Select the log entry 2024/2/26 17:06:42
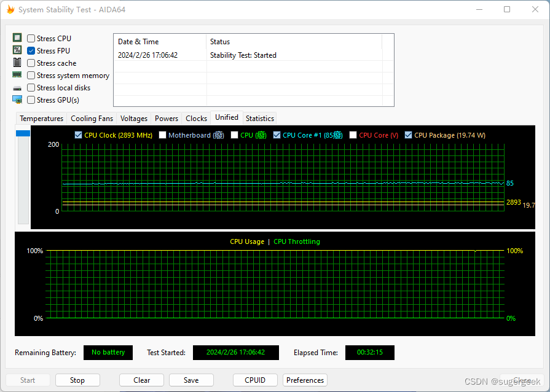 pyautogui.click(x=147, y=55)
